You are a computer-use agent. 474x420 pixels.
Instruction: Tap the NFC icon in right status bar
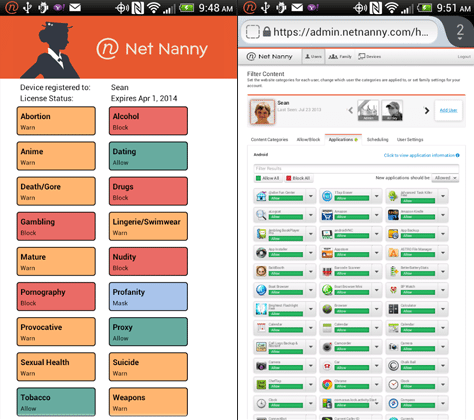coord(376,8)
